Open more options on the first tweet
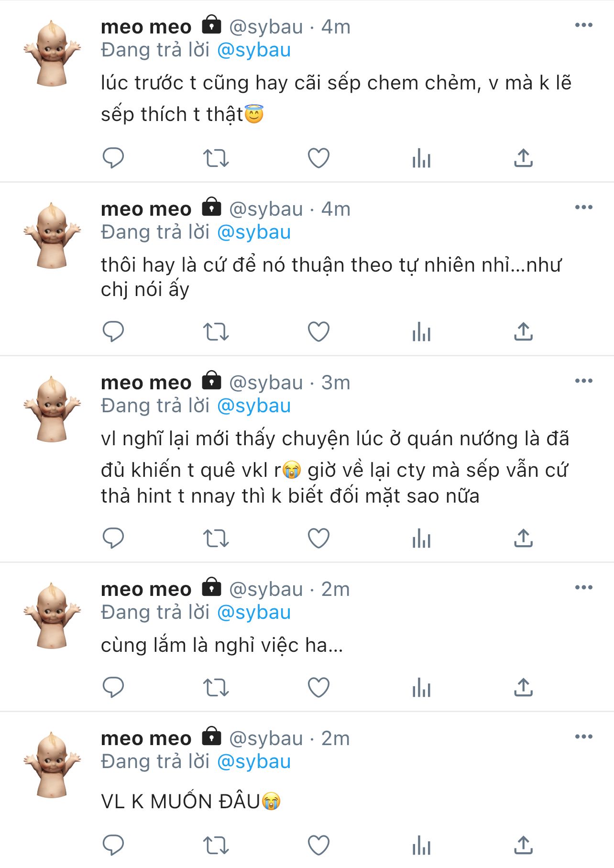 pyautogui.click(x=583, y=25)
